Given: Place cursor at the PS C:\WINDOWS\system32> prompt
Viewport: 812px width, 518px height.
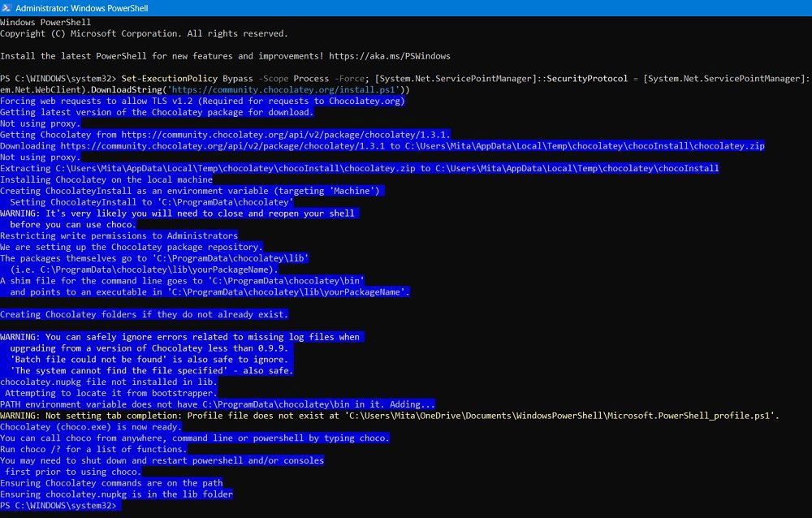Looking at the screenshot, I should tap(122, 505).
